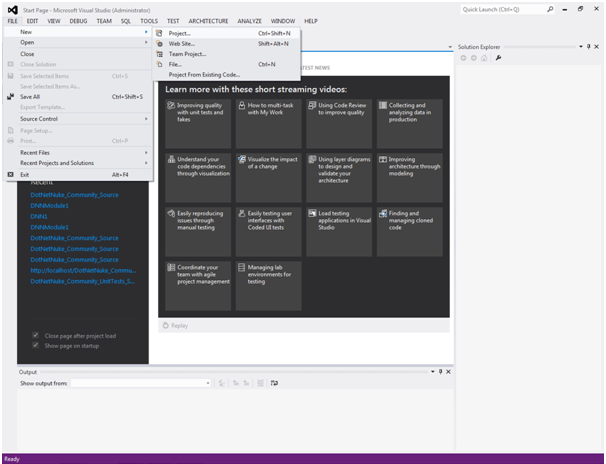Open 'Load testing applications in Visual Studio' tile
Viewport: 606px width, 464px height.
click(339, 232)
